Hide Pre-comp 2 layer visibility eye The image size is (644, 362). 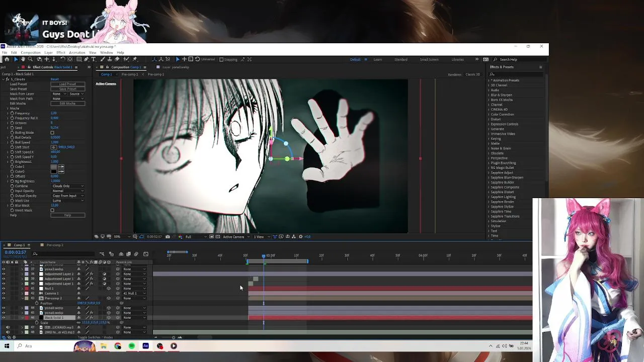click(4, 298)
